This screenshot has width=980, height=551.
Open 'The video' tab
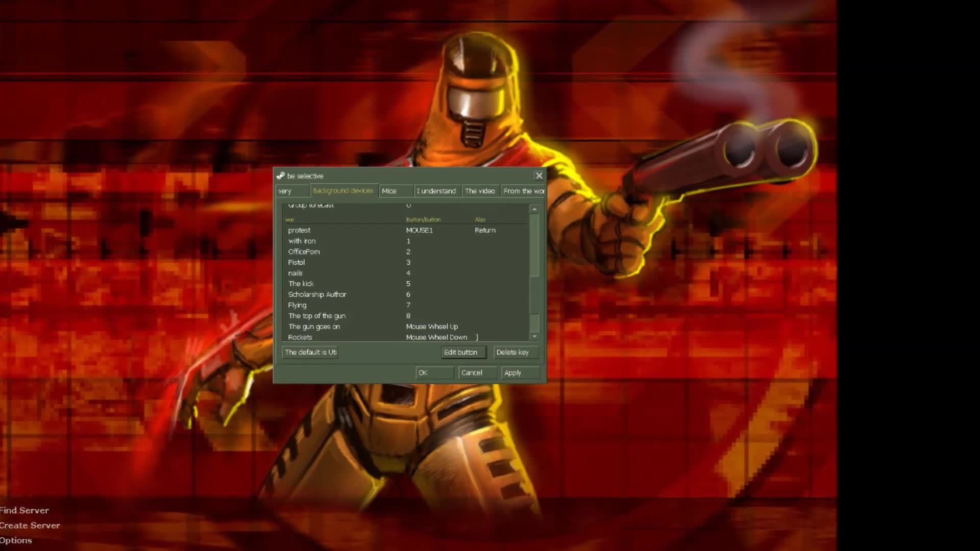tap(480, 191)
